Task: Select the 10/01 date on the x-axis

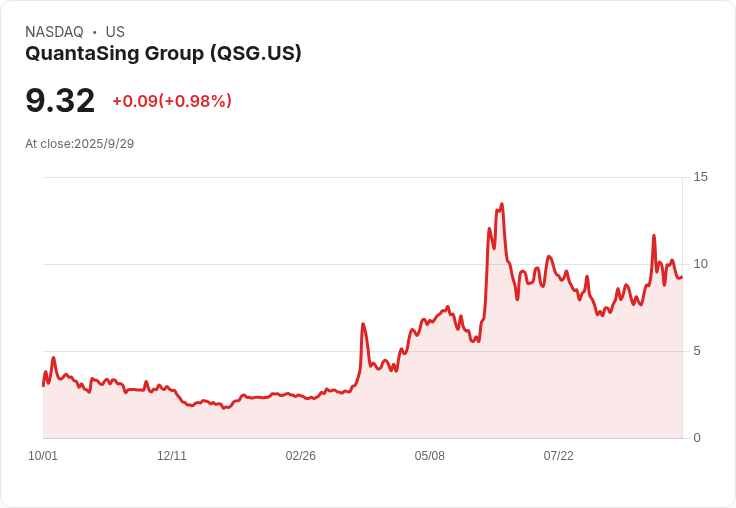Action: click(x=43, y=456)
